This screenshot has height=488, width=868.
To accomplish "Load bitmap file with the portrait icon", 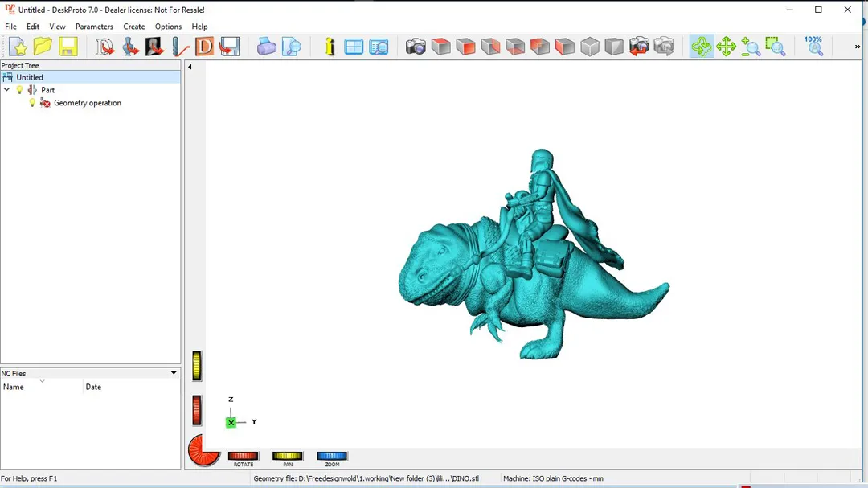I will tap(154, 47).
